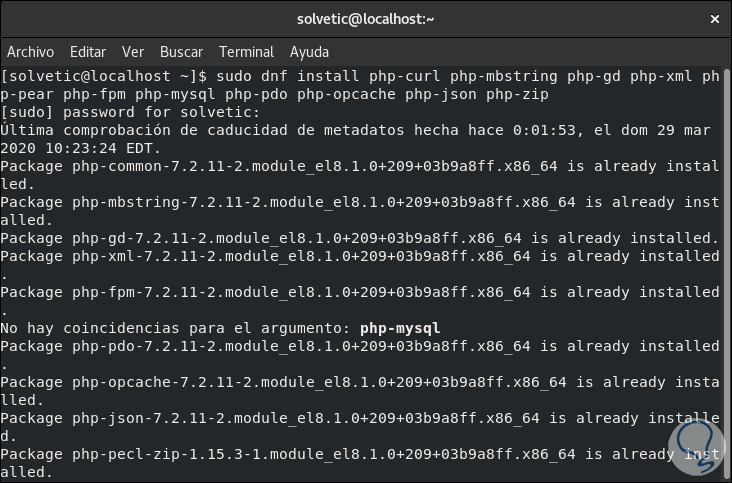732x483 pixels.
Task: Close the terminal window
Action: point(712,18)
